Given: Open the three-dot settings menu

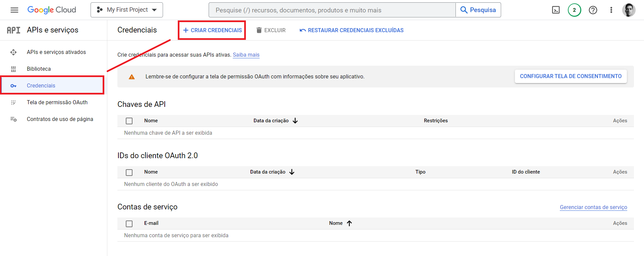Looking at the screenshot, I should (x=611, y=10).
